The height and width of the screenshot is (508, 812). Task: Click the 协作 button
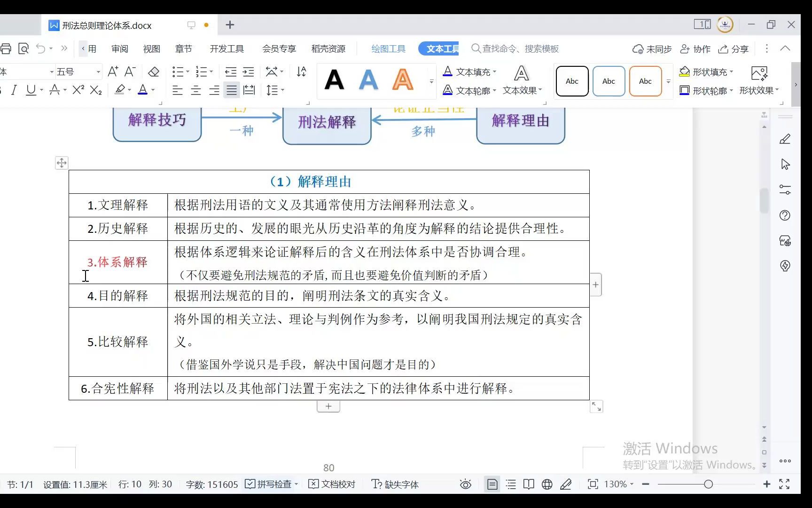pyautogui.click(x=695, y=49)
